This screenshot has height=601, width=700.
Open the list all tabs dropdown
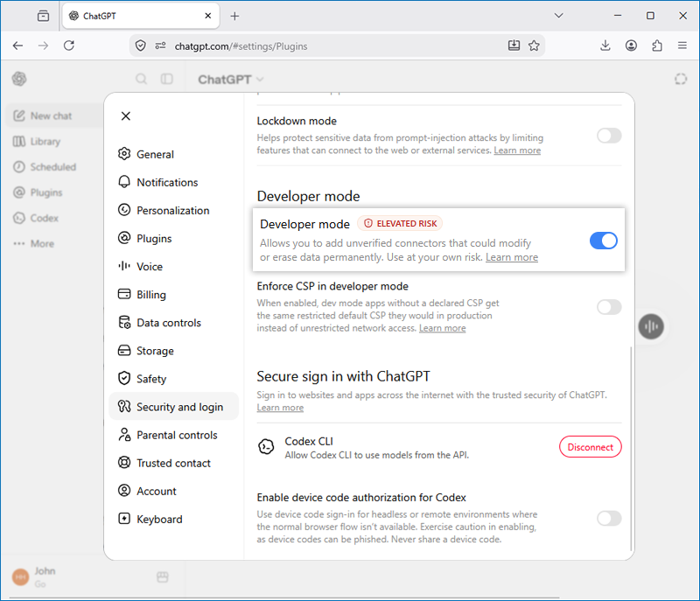coord(558,16)
